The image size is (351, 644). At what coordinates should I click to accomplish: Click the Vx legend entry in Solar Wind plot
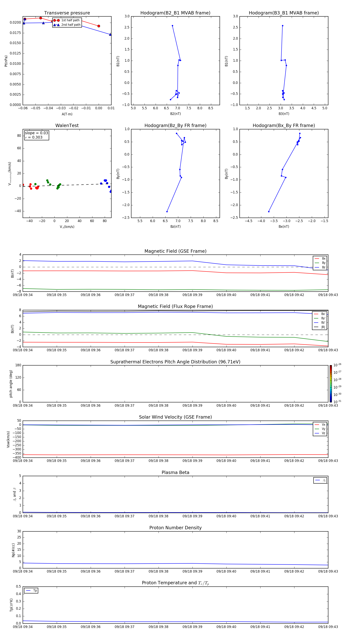click(x=320, y=424)
